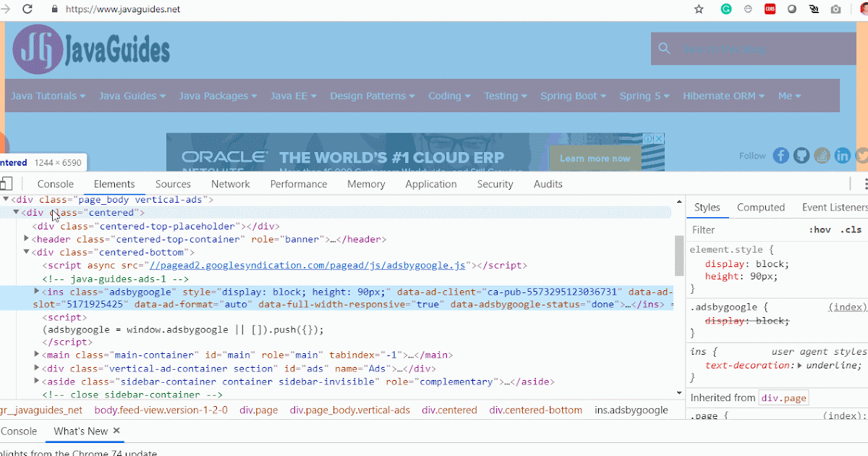This screenshot has width=868, height=456.
Task: Open the Spring Boot dropdown menu
Action: click(574, 96)
